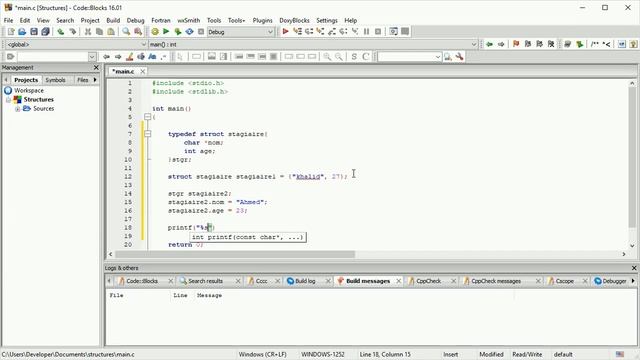Expand the Sources folder
Image resolution: width=640 pixels, height=360 pixels.
tap(18, 109)
